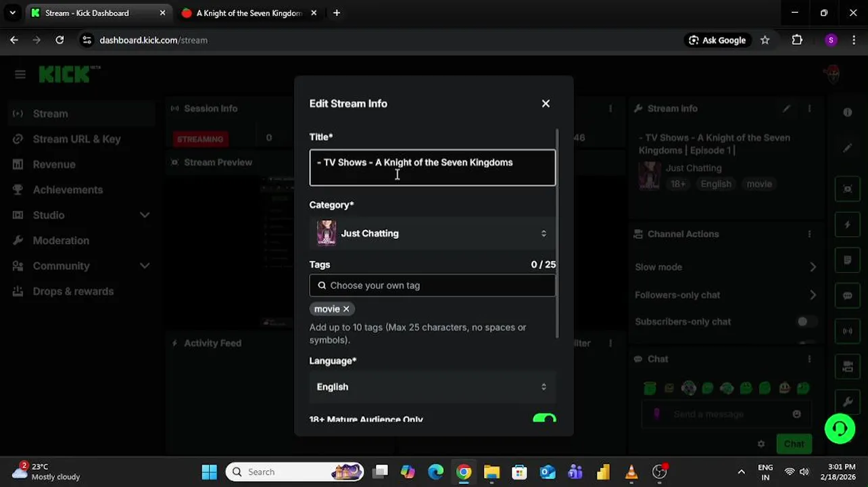This screenshot has height=487, width=868.
Task: Open the Windows Start menu
Action: 210,472
